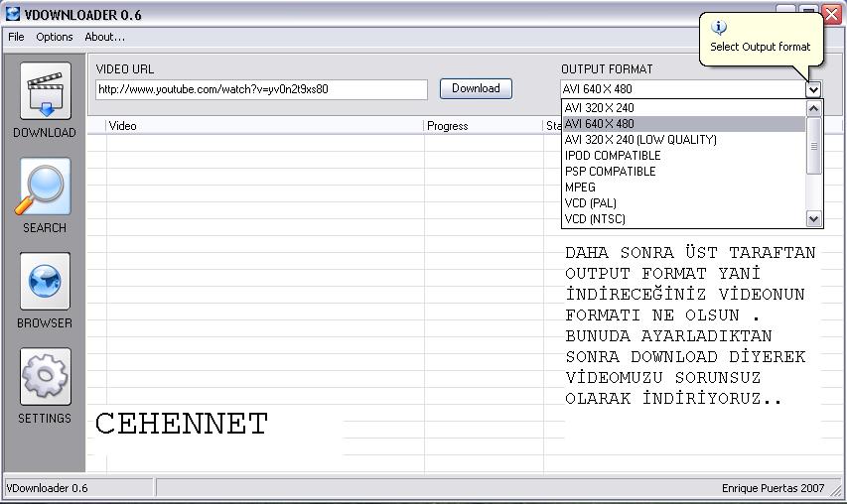Click the Progress column header

pyautogui.click(x=483, y=126)
